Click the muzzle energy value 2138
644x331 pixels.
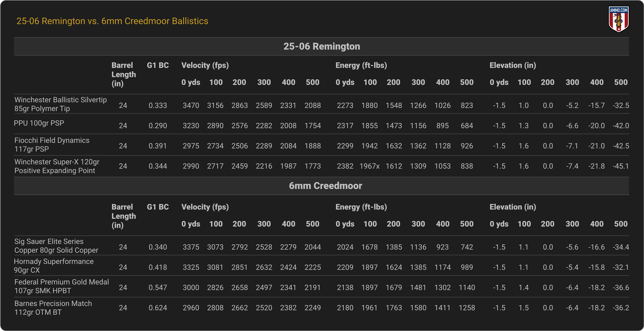tap(345, 288)
